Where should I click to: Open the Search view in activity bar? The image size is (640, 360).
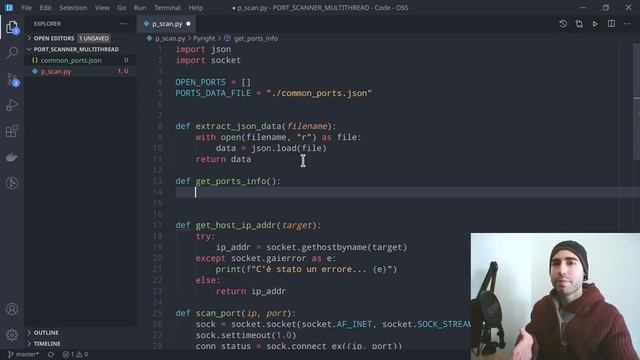(12, 53)
